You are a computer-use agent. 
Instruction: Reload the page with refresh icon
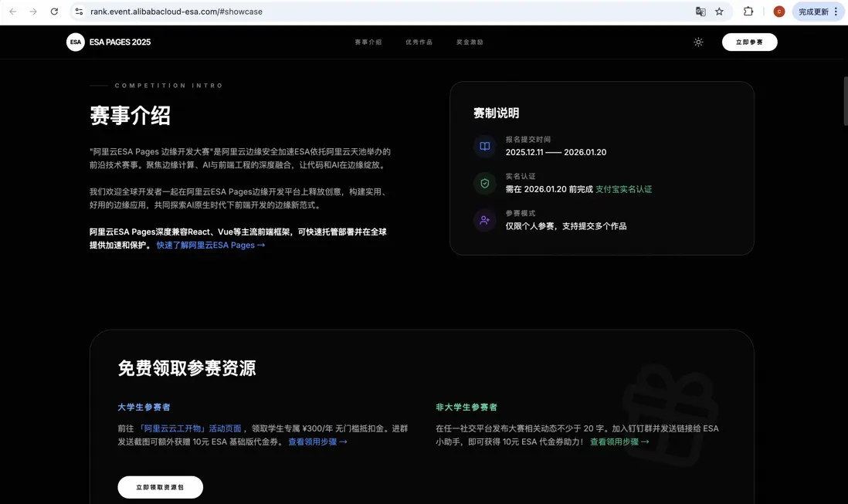pos(54,12)
